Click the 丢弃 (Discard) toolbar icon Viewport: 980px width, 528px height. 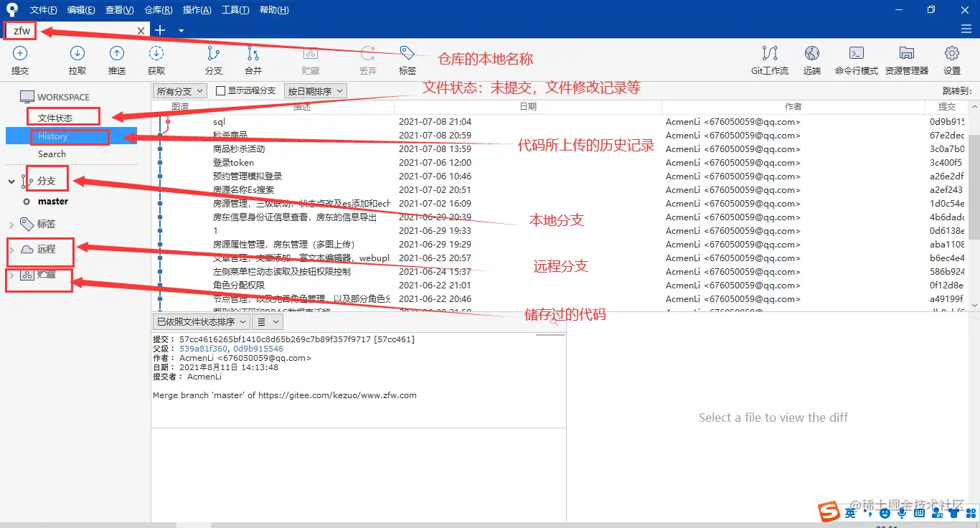click(x=368, y=53)
